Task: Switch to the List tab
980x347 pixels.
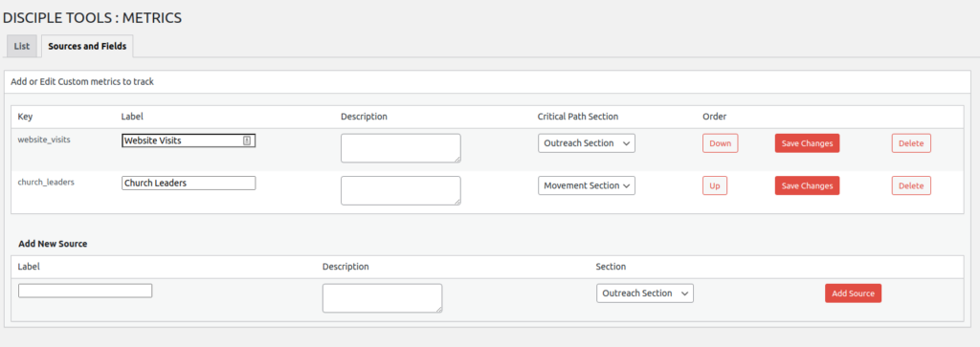Action: click(22, 46)
